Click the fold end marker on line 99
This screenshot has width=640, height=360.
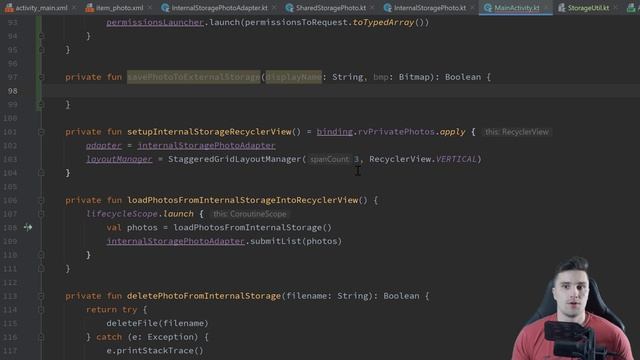pyautogui.click(x=41, y=104)
